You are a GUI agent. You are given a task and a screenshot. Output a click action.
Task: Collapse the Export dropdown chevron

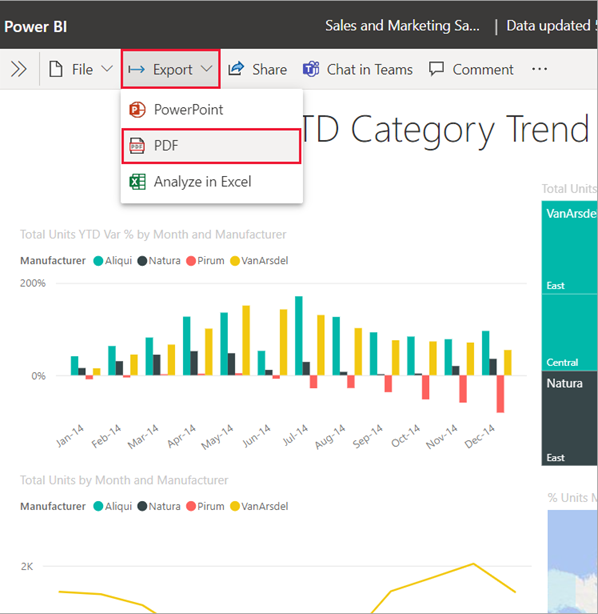[x=206, y=69]
